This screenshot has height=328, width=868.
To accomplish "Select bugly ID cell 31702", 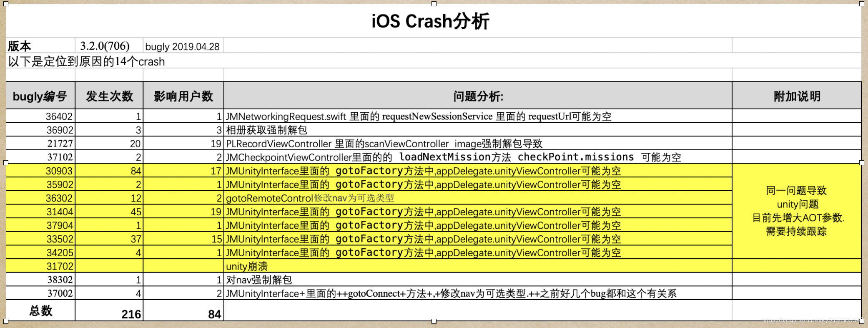I will pos(40,266).
